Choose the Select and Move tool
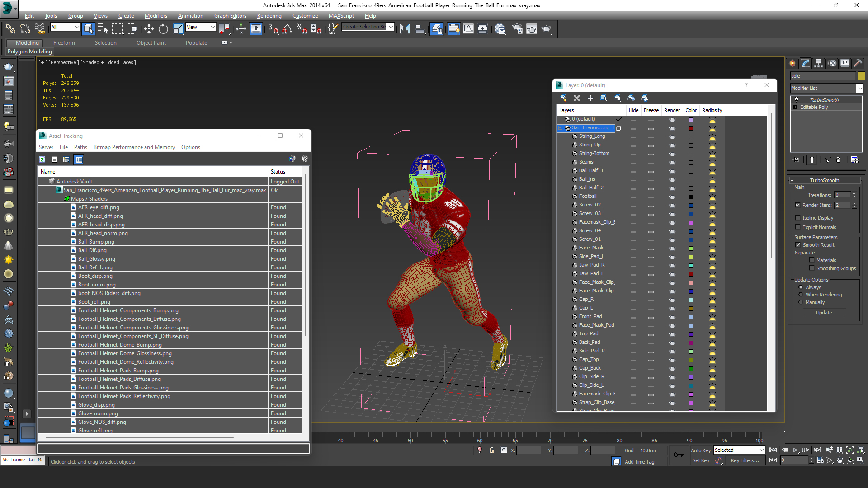 tap(149, 29)
